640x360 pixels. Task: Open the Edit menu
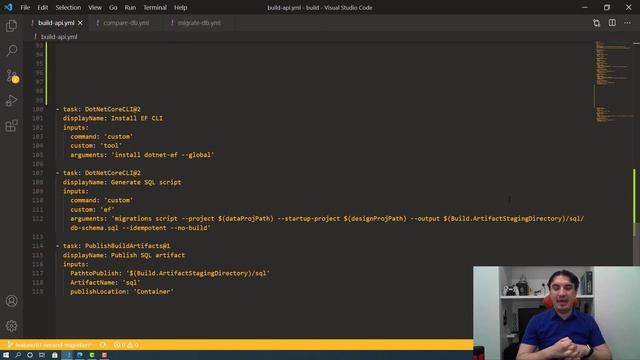click(x=42, y=7)
